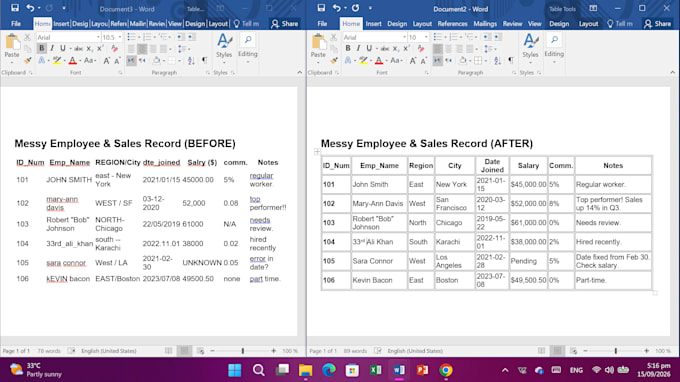Viewport: 680px width, 382px height.
Task: Click font color red A in Document3
Action: click(x=72, y=61)
